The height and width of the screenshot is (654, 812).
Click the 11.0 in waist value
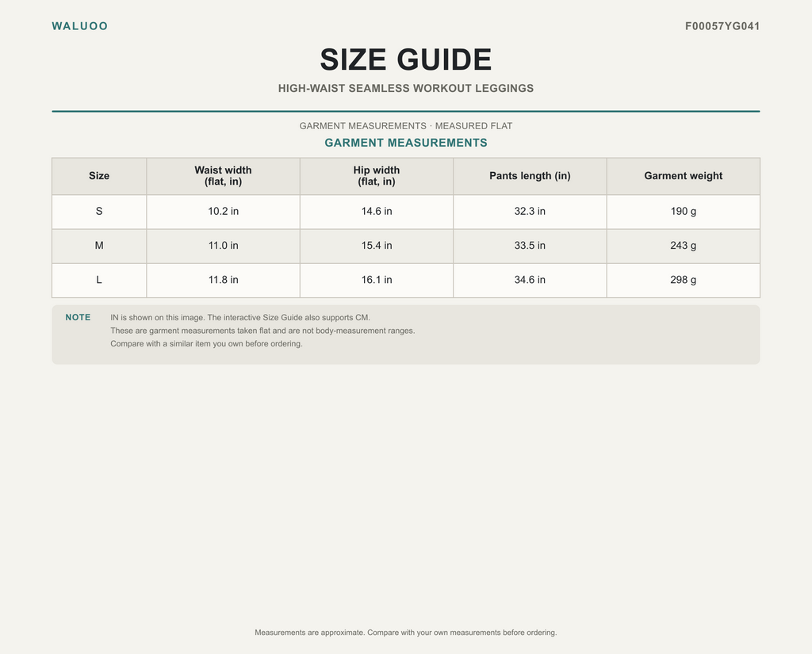tap(223, 246)
